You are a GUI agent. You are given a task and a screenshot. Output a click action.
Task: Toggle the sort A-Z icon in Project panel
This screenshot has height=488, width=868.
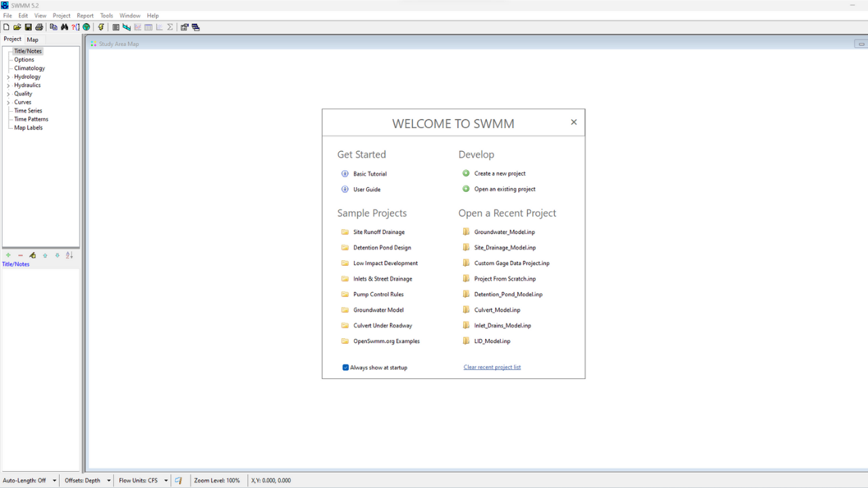pos(68,256)
